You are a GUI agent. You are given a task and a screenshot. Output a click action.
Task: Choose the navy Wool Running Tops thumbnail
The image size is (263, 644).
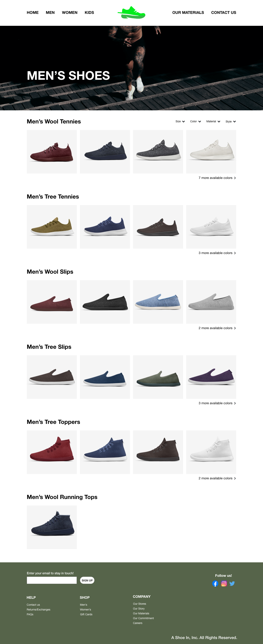tap(52, 527)
